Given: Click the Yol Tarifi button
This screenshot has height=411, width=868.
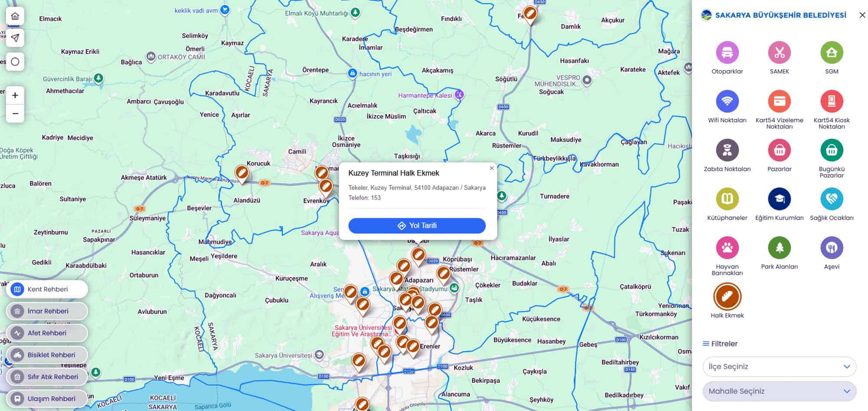Looking at the screenshot, I should 417,226.
